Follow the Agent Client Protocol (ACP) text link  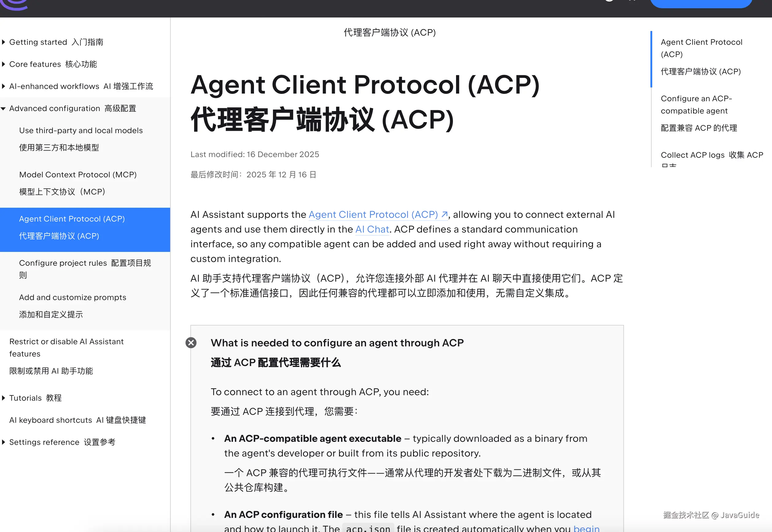pos(373,214)
